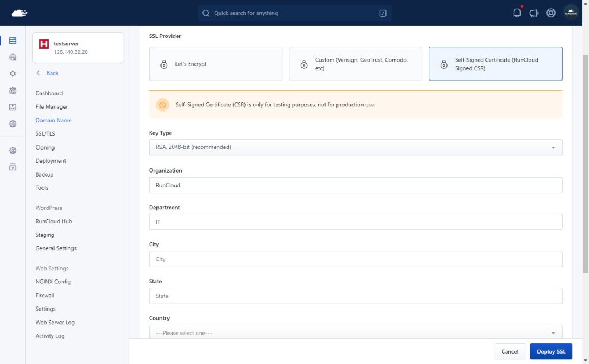This screenshot has height=364, width=589.
Task: Select the Self-Signed Certificate provider card
Action: click(495, 64)
